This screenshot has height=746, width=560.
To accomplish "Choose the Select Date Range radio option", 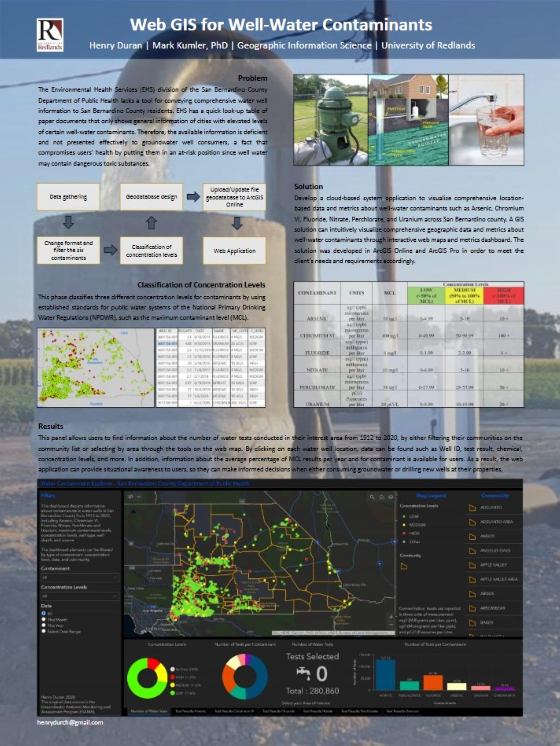I will [x=44, y=631].
